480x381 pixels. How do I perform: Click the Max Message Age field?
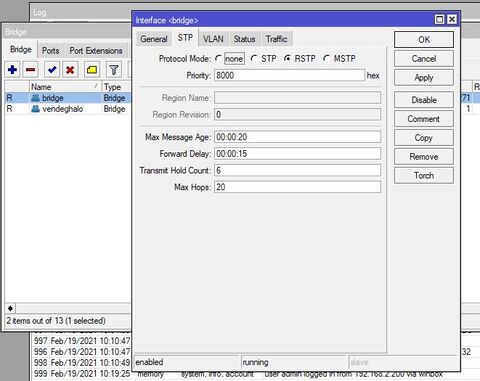coord(297,137)
